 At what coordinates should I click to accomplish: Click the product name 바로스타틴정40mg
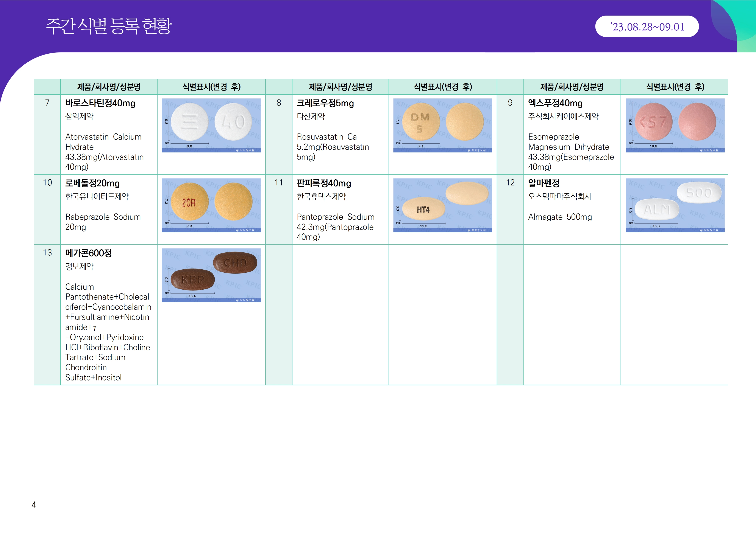tap(100, 103)
